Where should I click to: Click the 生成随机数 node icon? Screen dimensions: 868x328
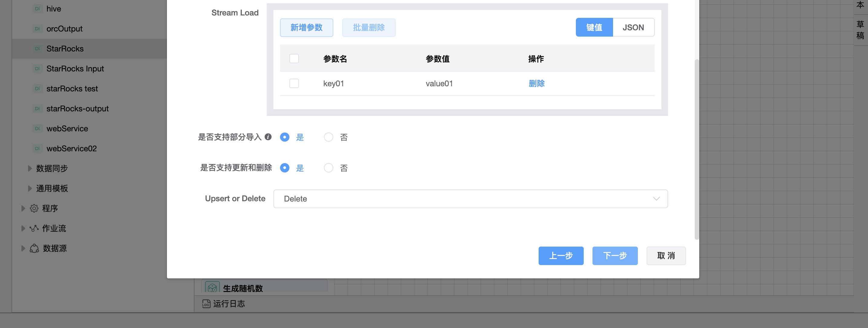point(212,287)
